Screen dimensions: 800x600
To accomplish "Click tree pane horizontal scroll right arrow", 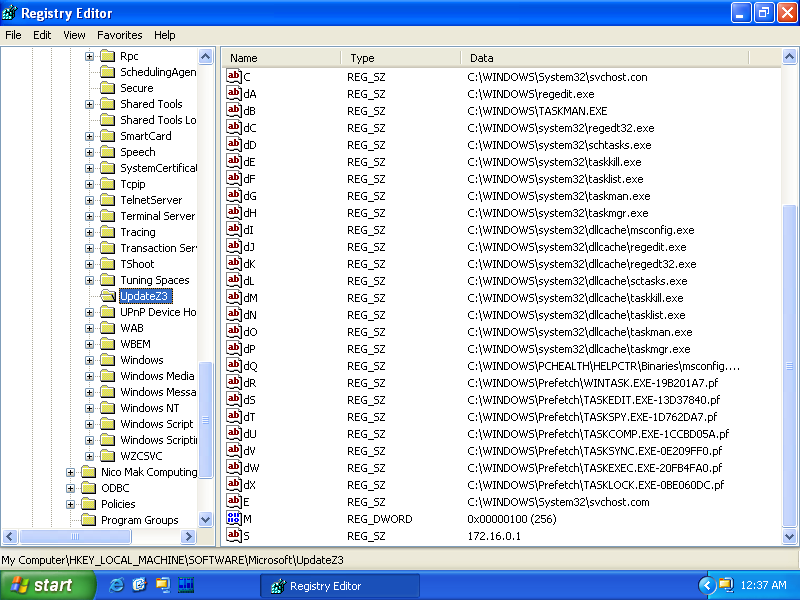I will pyautogui.click(x=188, y=536).
